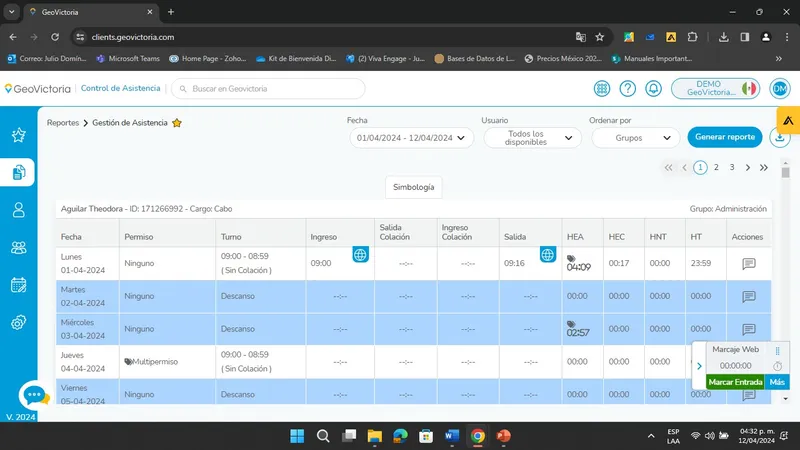Click favorite star next to Gestión de Asistencia

click(x=177, y=123)
